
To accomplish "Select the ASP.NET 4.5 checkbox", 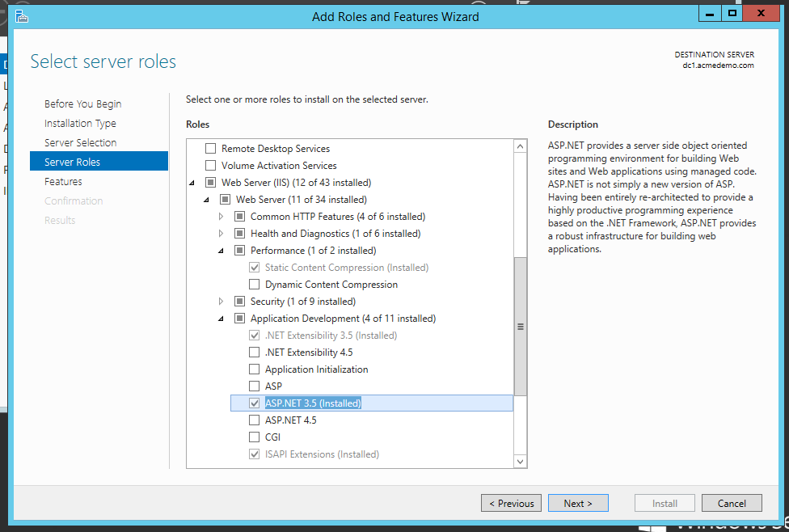I will tap(255, 420).
